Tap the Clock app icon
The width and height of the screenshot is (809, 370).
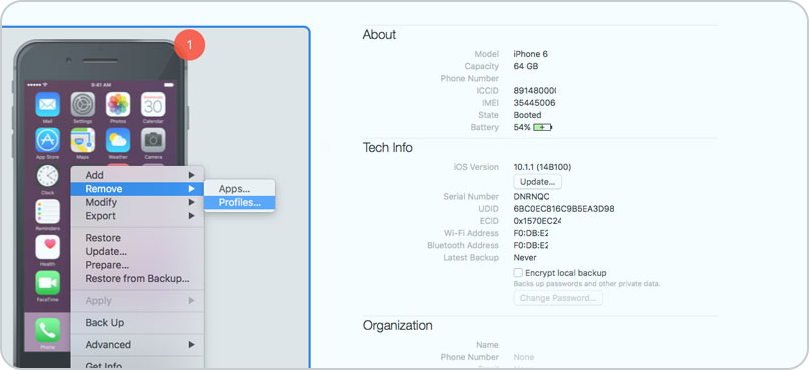(47, 176)
